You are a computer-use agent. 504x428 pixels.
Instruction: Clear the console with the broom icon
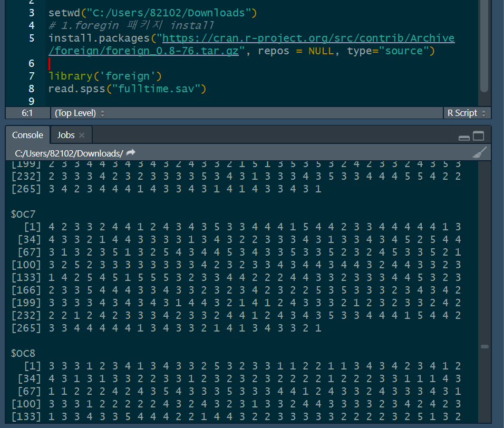click(479, 153)
